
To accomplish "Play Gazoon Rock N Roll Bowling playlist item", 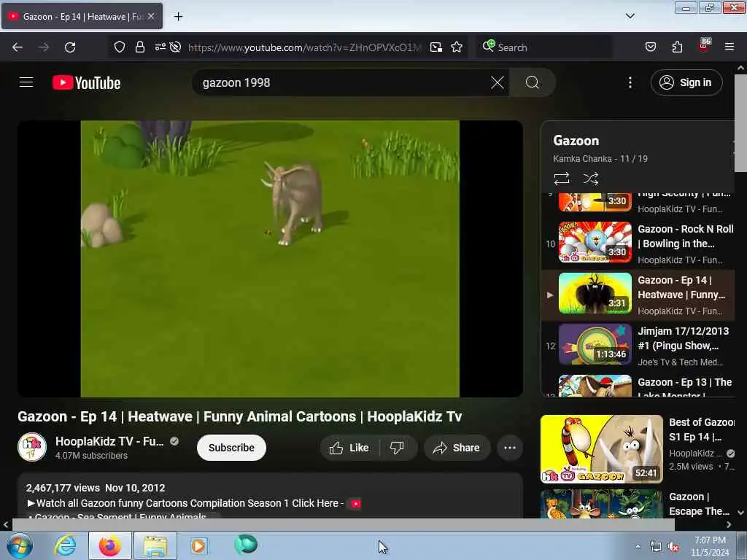I will pos(638,244).
